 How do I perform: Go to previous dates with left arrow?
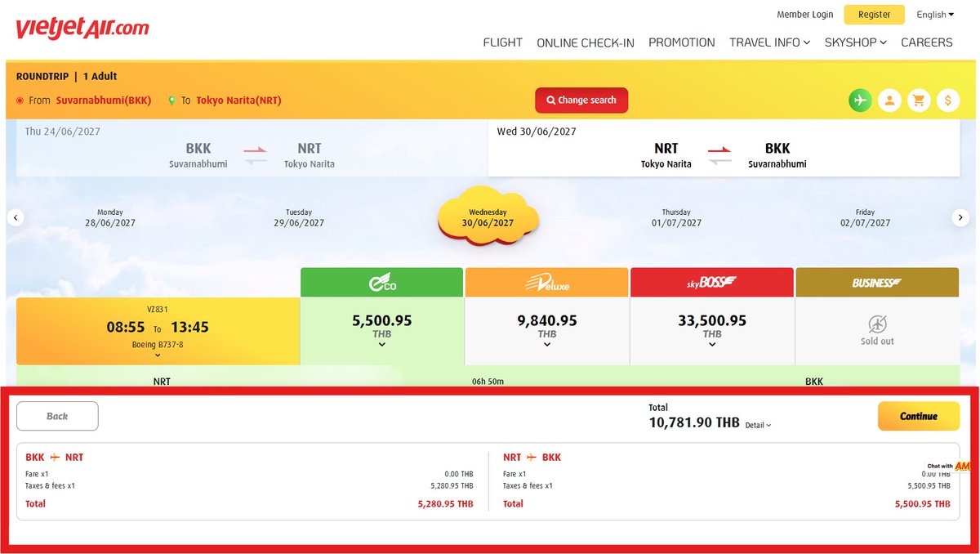(x=16, y=217)
